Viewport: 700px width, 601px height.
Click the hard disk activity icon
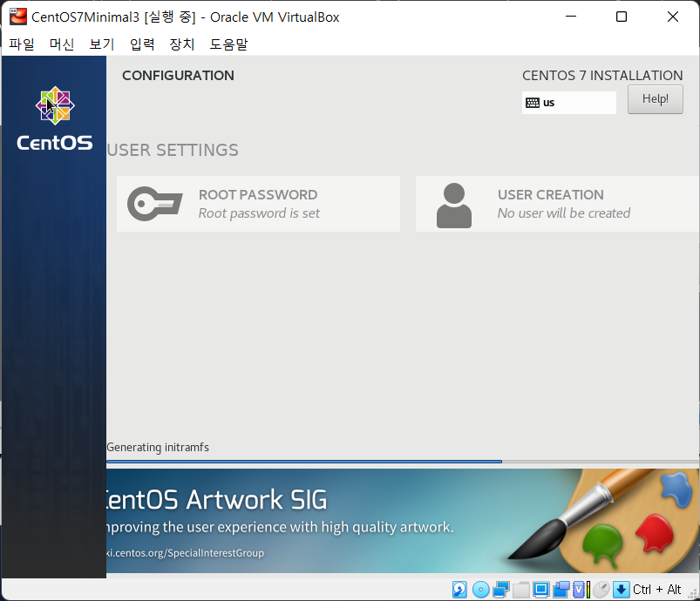click(x=459, y=590)
